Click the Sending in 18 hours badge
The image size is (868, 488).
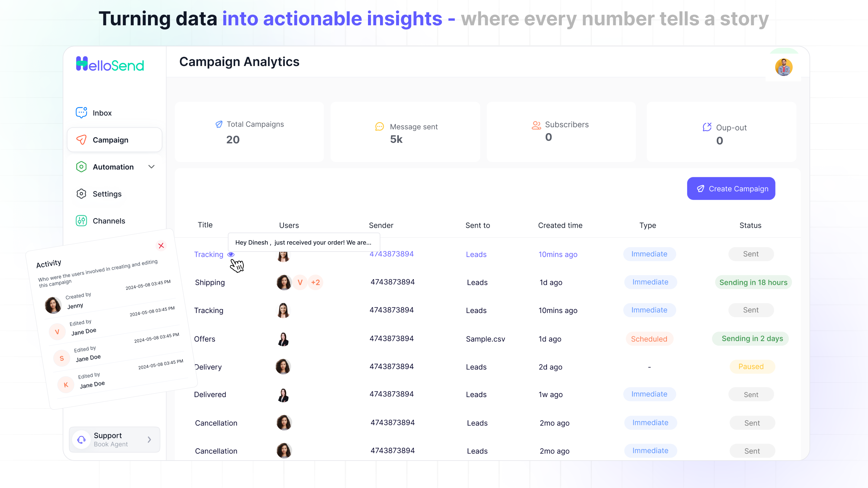point(753,282)
